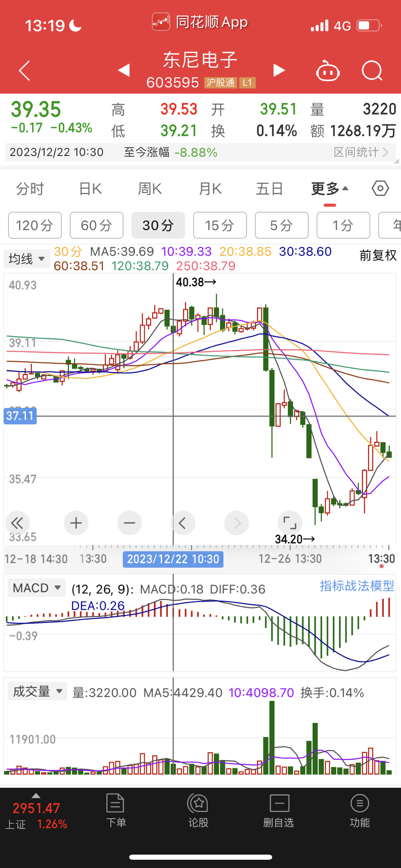This screenshot has width=401, height=868.
Task: Jump to earliest candles with double-left arrow
Action: pos(17,523)
